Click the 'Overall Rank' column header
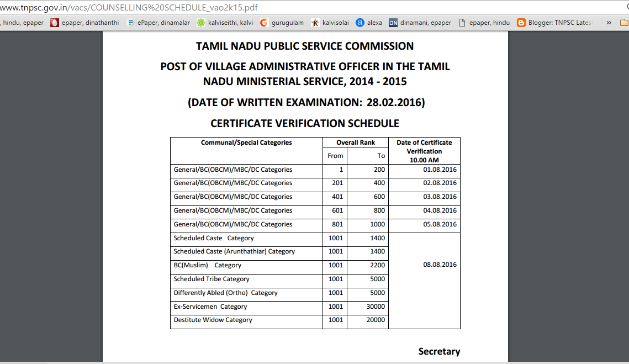629x364 pixels. 356,143
